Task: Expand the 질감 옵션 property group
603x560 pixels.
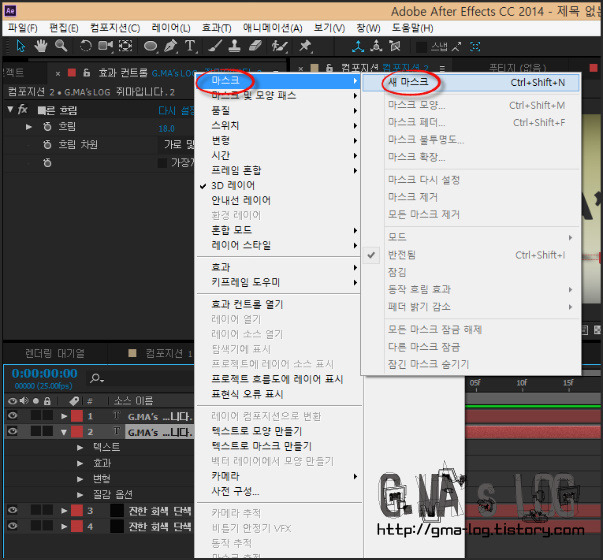Action: [x=80, y=495]
